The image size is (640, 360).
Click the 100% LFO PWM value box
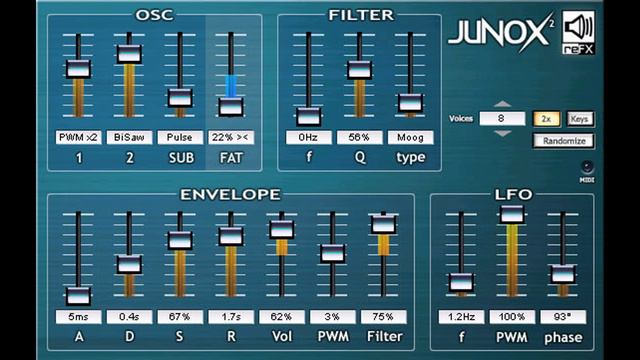[512, 317]
